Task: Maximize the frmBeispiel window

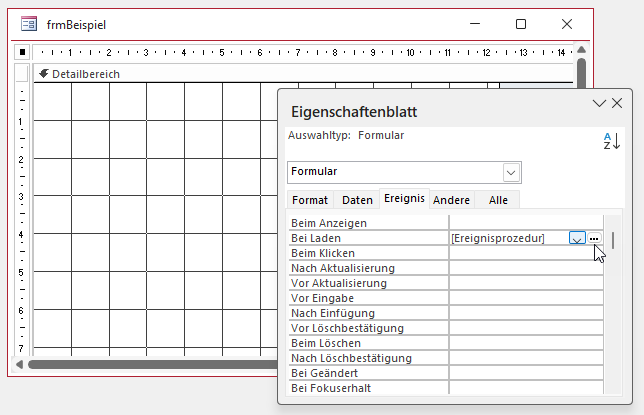Action: 520,24
